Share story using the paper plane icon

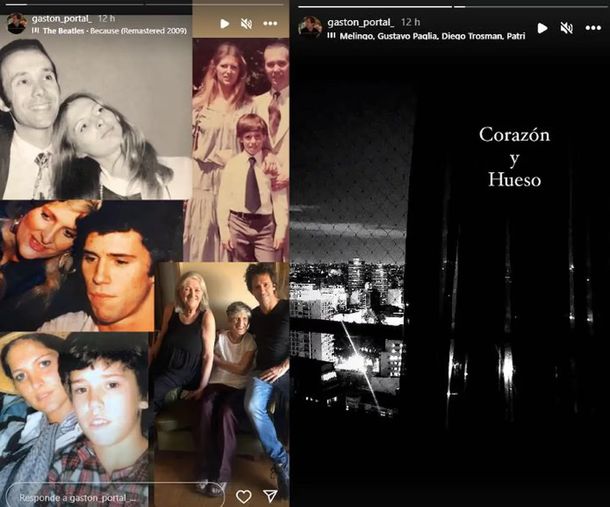270,496
